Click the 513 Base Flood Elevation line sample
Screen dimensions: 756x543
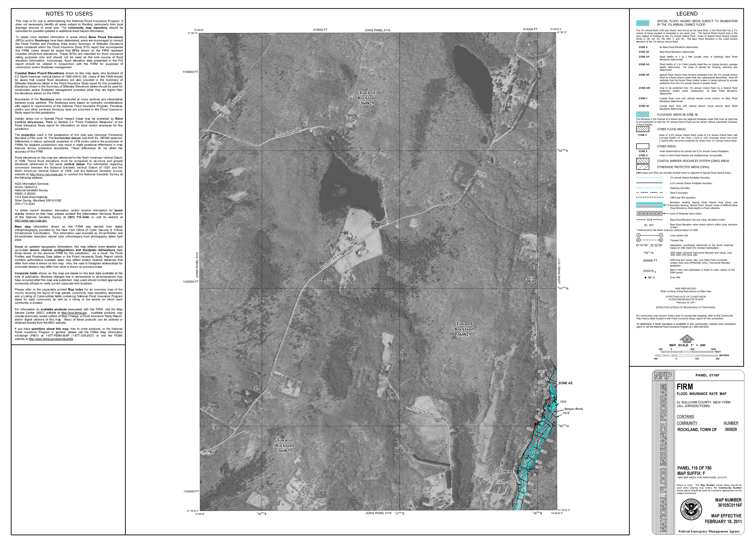tap(649, 220)
